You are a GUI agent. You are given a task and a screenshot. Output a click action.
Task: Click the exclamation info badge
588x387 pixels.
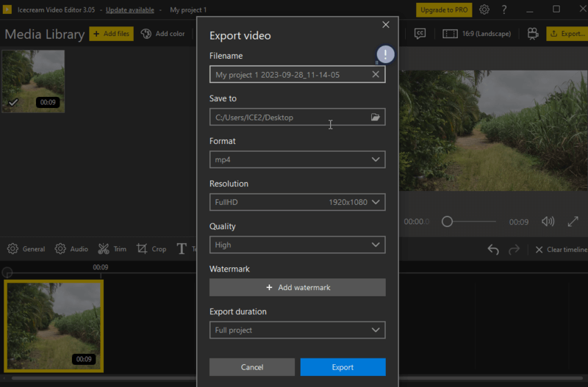point(385,54)
